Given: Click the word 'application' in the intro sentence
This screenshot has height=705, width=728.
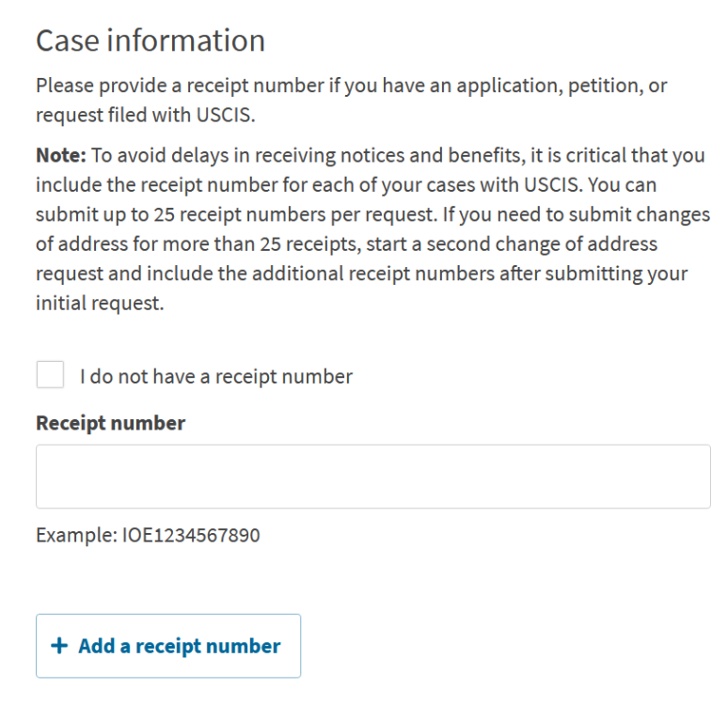Looking at the screenshot, I should click(x=500, y=86).
